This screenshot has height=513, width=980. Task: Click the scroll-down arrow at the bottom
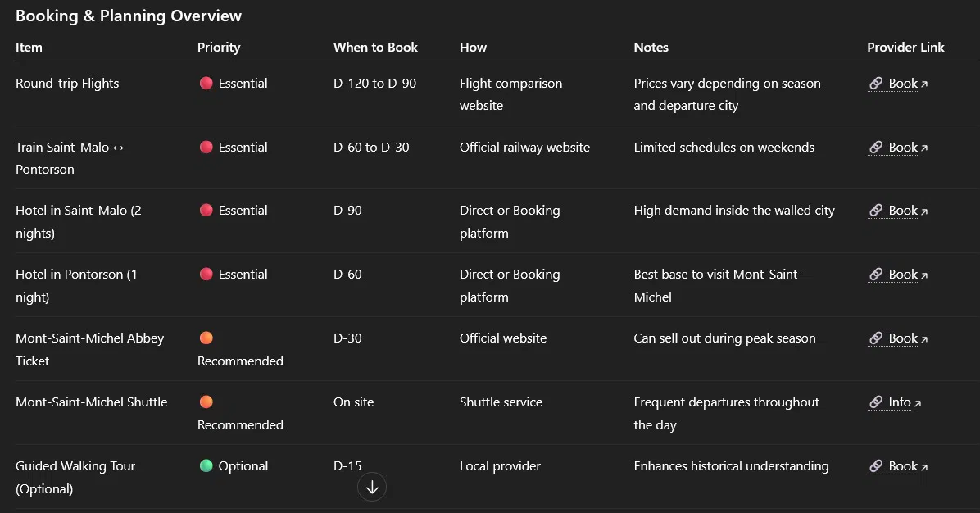click(x=372, y=487)
